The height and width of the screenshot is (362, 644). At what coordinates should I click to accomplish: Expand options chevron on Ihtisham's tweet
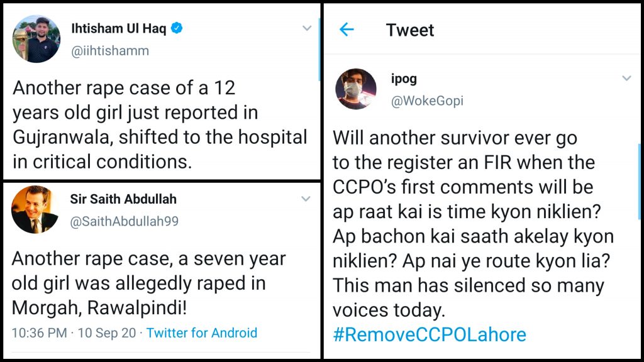(307, 28)
